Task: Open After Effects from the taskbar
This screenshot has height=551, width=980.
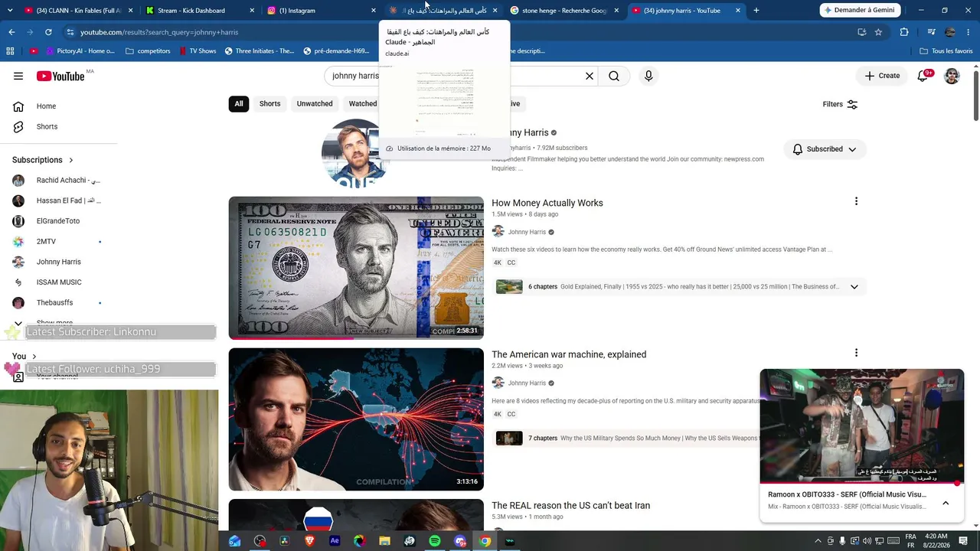Action: pyautogui.click(x=335, y=541)
